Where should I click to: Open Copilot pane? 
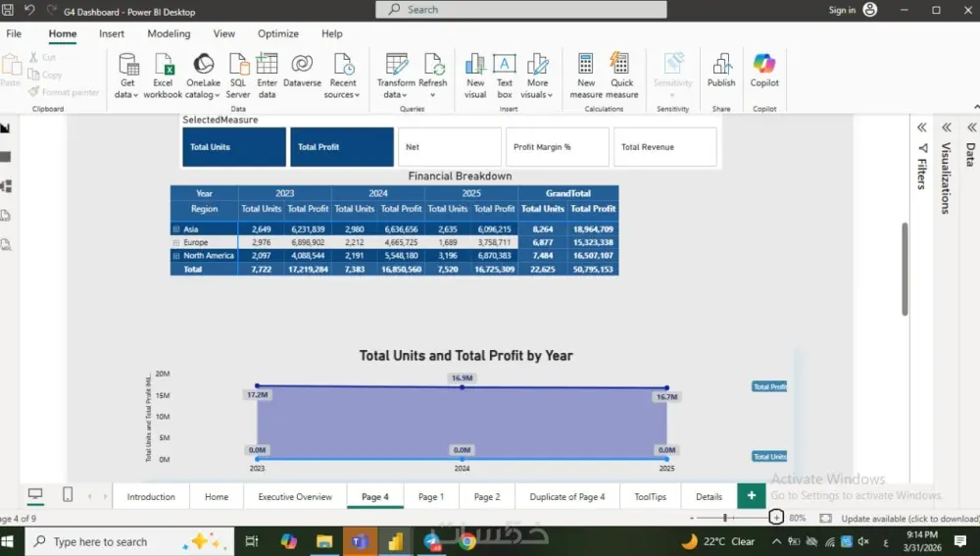[x=764, y=70]
